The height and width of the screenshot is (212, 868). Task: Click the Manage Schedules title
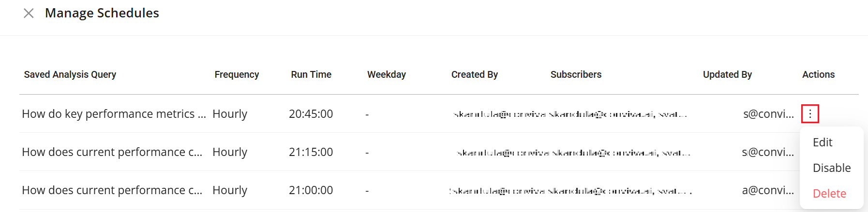coord(102,13)
